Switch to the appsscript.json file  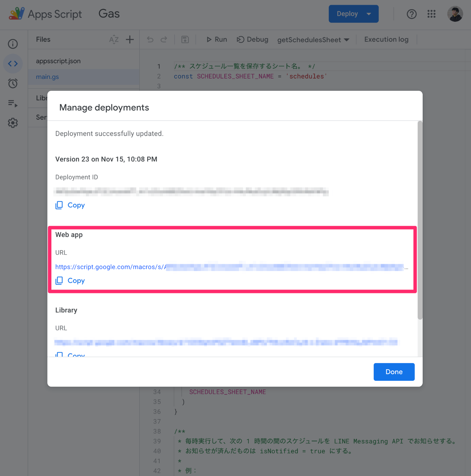coord(58,61)
